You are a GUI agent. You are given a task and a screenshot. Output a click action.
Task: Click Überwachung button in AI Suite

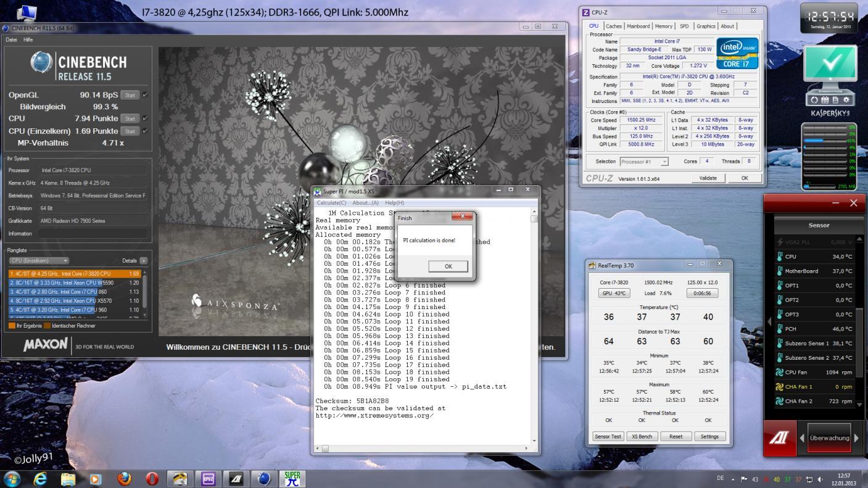[829, 438]
